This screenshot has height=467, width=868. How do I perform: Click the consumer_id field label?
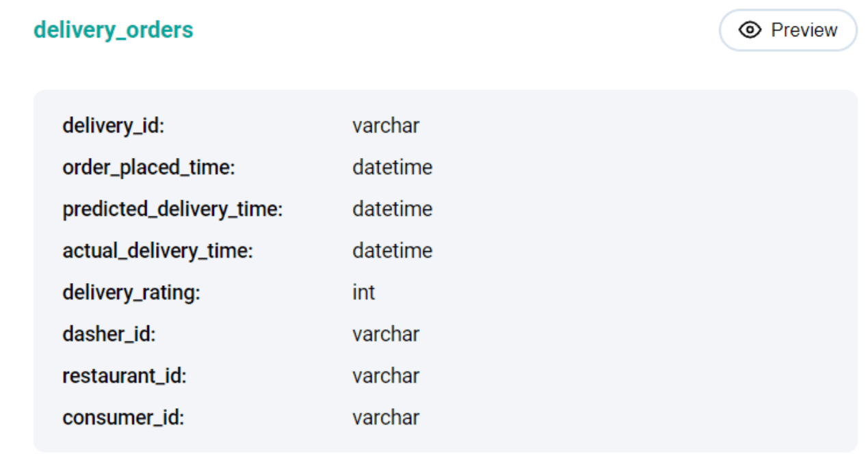[122, 418]
